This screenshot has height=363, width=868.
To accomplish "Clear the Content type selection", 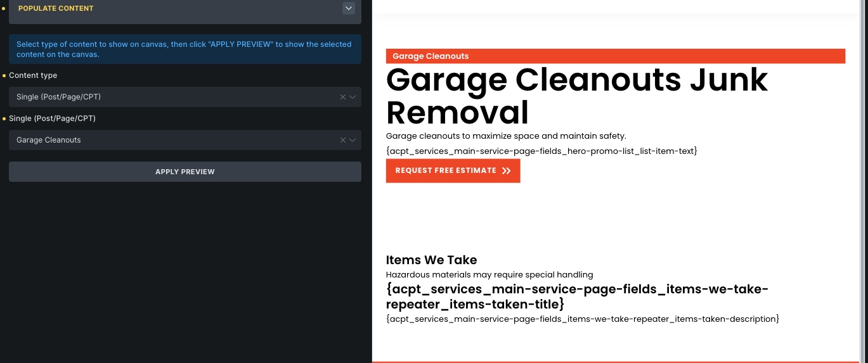I will [343, 97].
